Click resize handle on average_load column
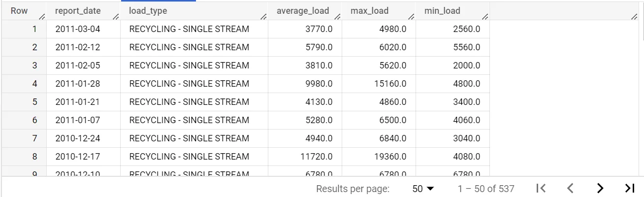The image size is (644, 197). coord(337,17)
